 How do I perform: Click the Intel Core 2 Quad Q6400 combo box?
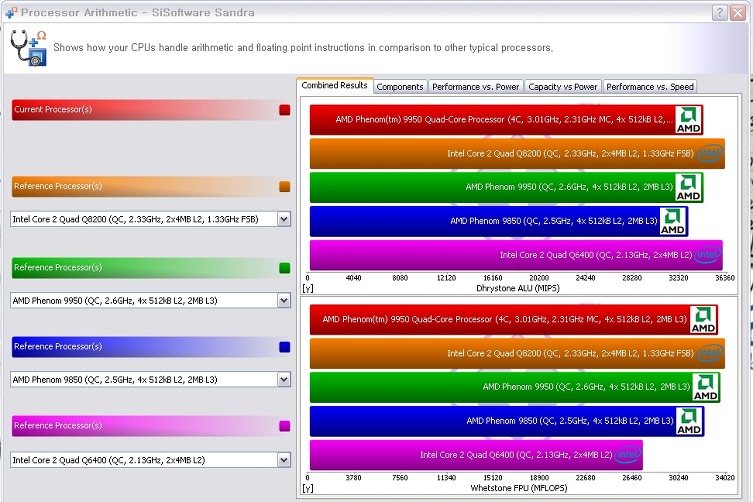(150, 460)
